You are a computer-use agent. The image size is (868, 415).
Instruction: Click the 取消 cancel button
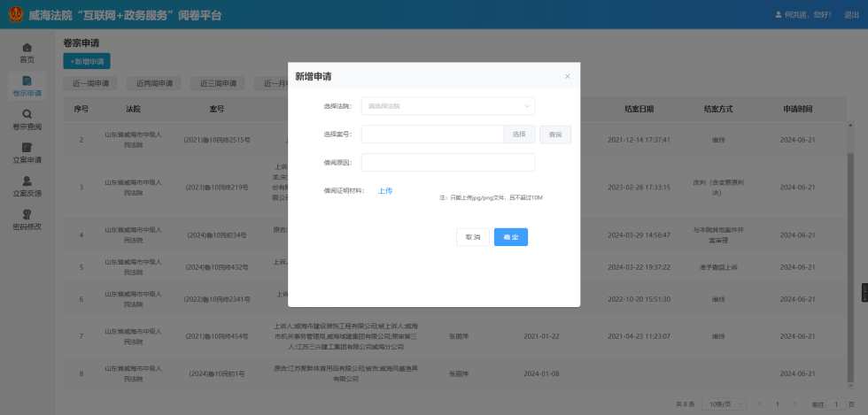pyautogui.click(x=471, y=237)
